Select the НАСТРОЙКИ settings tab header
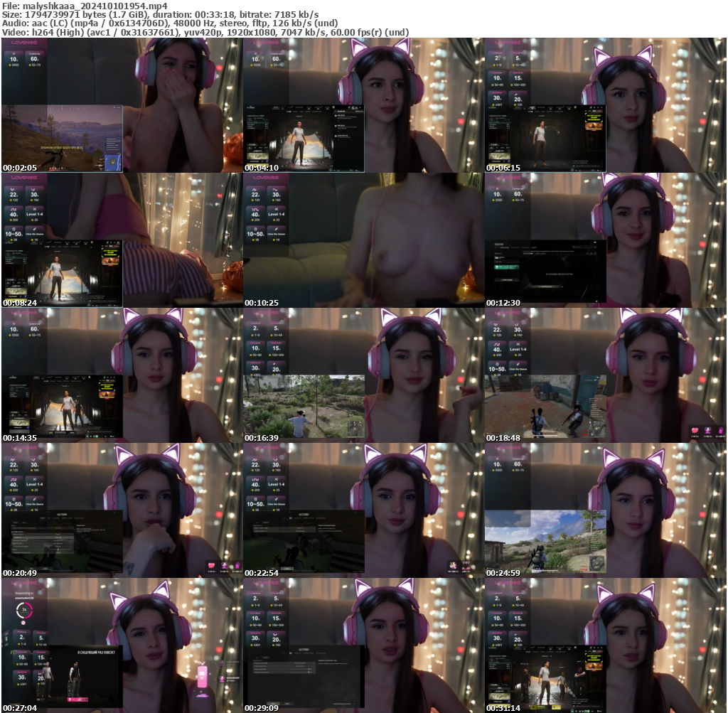 point(304,649)
